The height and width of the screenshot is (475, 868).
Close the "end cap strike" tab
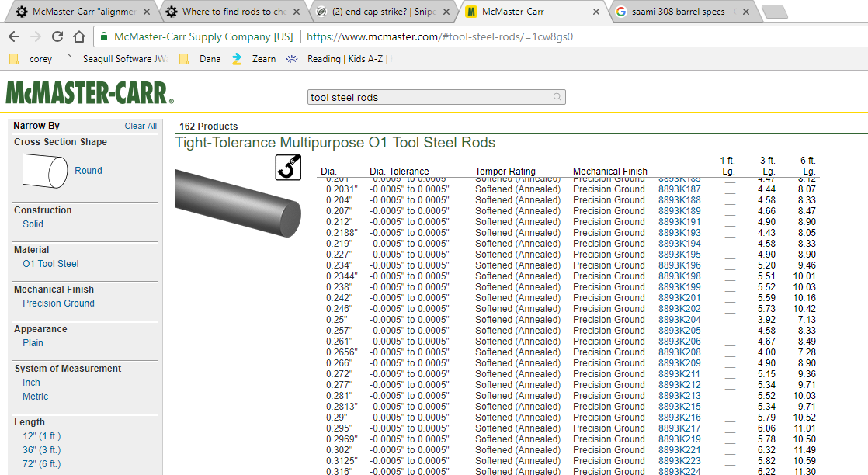point(446,12)
